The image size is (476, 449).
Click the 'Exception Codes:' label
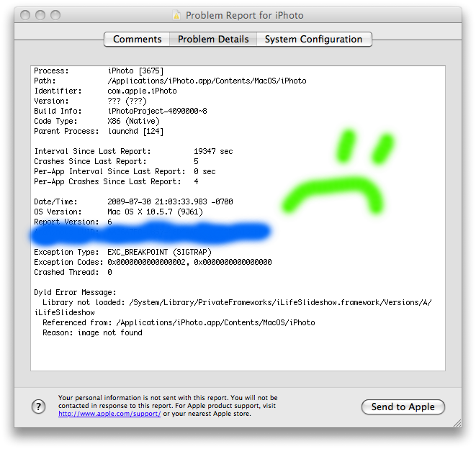click(x=68, y=262)
